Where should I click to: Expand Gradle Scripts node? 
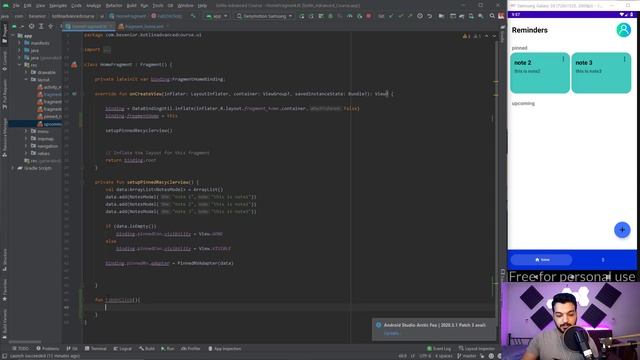(13, 168)
